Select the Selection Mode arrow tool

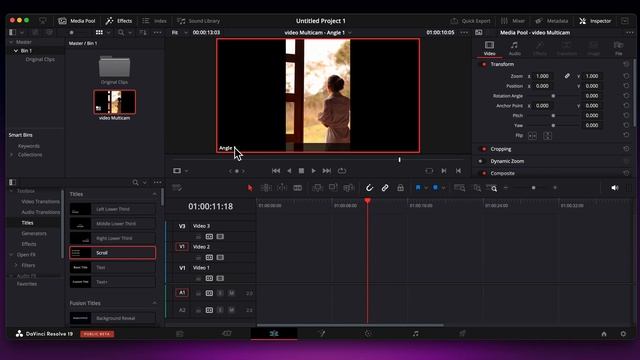(x=250, y=188)
